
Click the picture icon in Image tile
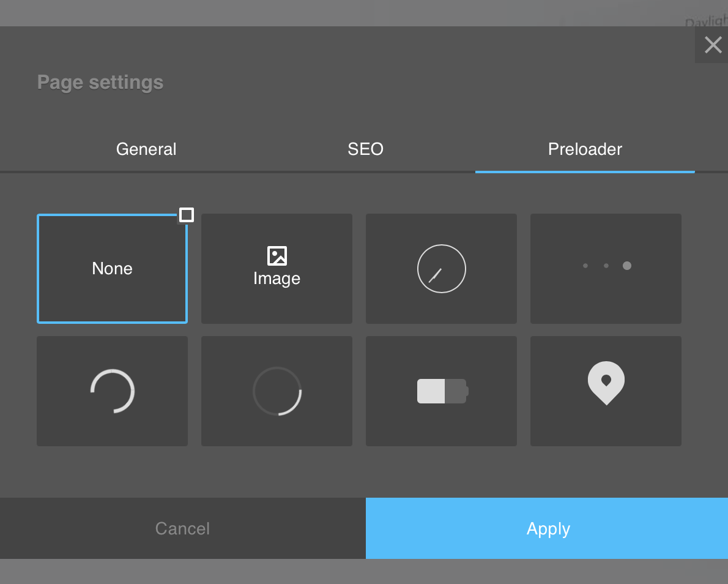(277, 256)
